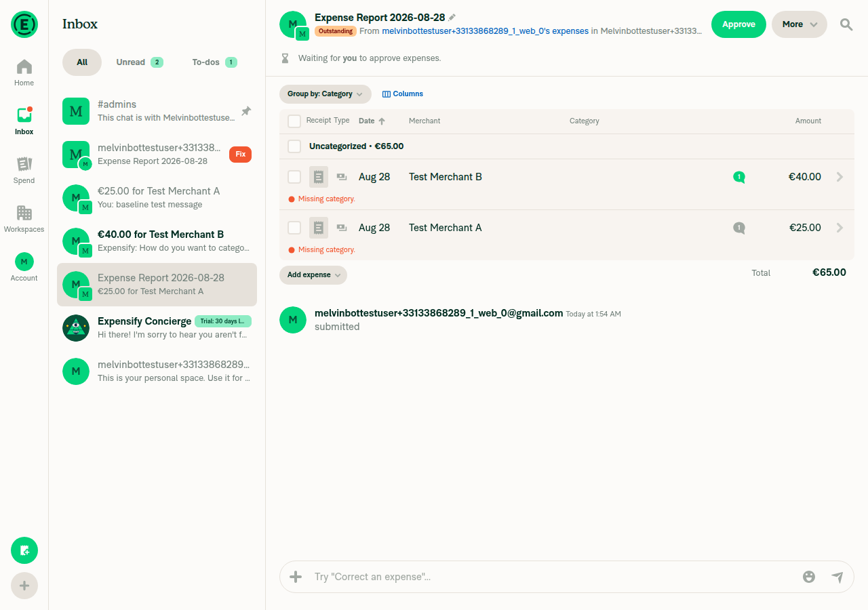Click the €40.00 amount cell
The image size is (868, 610).
pos(805,177)
